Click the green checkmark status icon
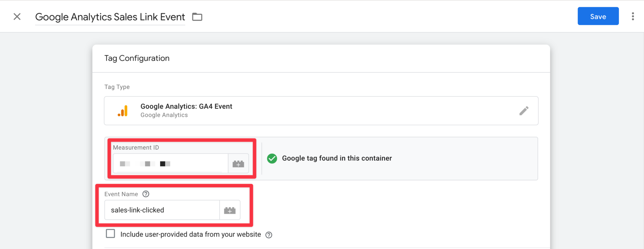This screenshot has width=644, height=249. [272, 159]
